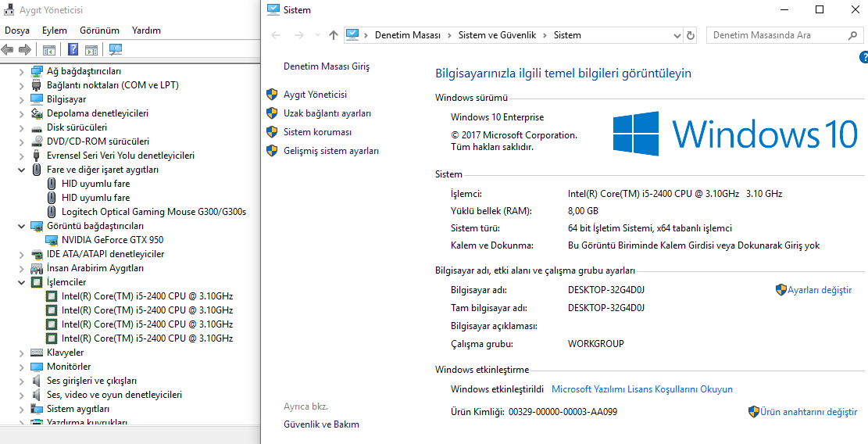Expand Ses, video ve oyun denetleyicileri node
This screenshot has width=868, height=444.
tap(22, 395)
